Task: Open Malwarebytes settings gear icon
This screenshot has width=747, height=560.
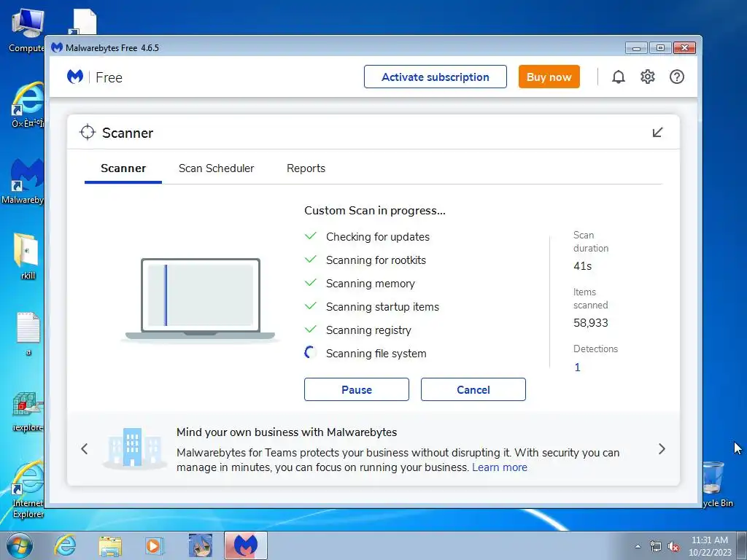Action: point(648,77)
